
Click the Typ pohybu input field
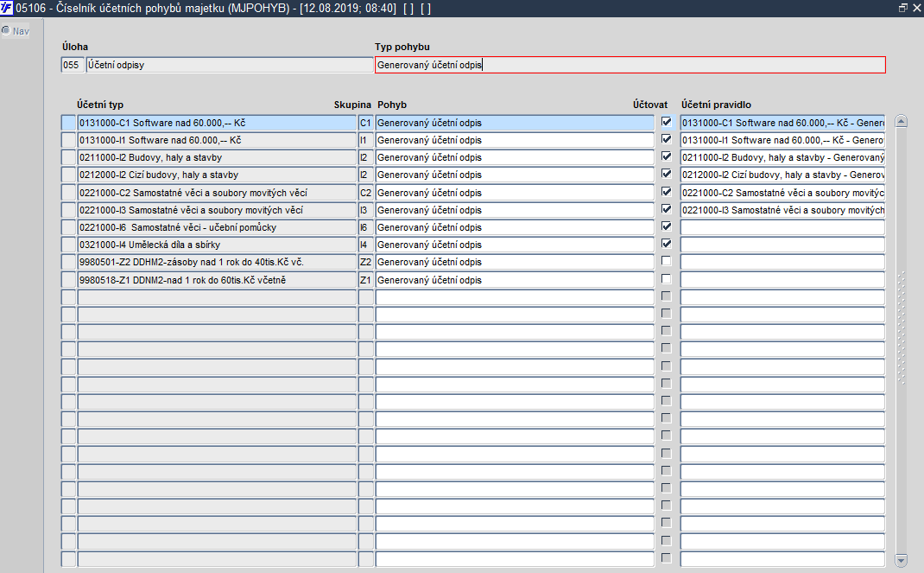tap(630, 65)
